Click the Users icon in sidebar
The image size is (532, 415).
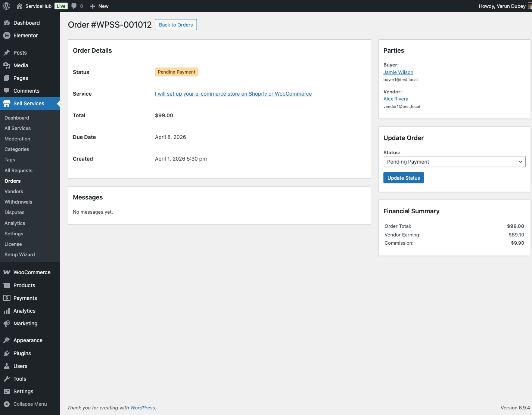(x=7, y=366)
